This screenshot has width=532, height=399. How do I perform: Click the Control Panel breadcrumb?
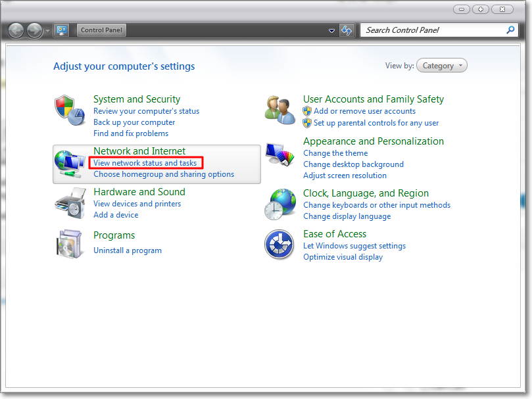(x=101, y=30)
